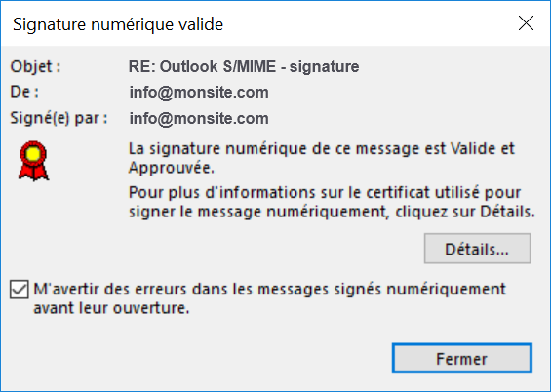Uncheck the M'avertir des erreurs checkbox
The height and width of the screenshot is (392, 551).
pos(19,290)
